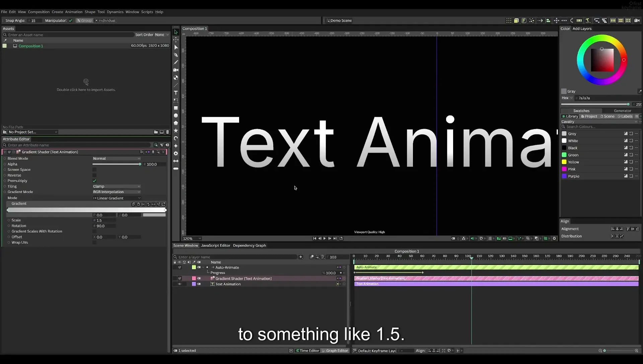Select the Star shape tool
This screenshot has width=643, height=364.
coord(176,130)
